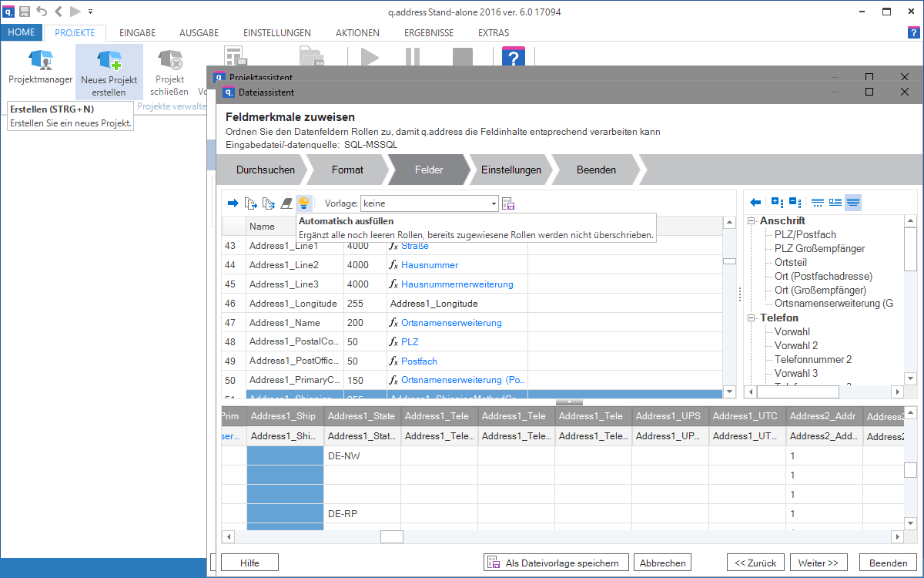Click the blue right-arrow assign icon
This screenshot has height=578, width=924.
pyautogui.click(x=233, y=203)
